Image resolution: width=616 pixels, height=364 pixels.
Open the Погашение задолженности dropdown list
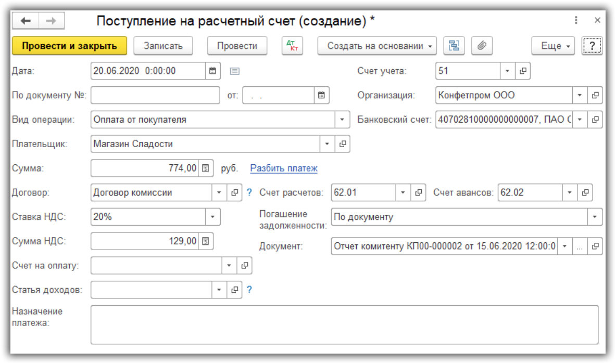tap(595, 217)
